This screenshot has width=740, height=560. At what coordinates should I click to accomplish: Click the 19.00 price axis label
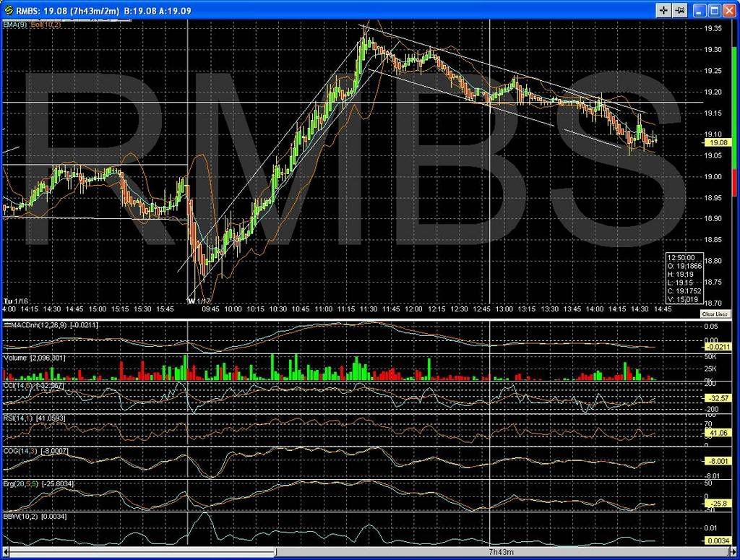tap(713, 176)
